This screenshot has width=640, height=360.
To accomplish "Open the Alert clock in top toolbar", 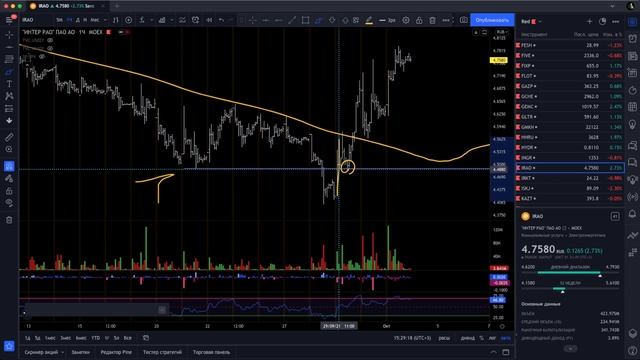I will coord(196,20).
